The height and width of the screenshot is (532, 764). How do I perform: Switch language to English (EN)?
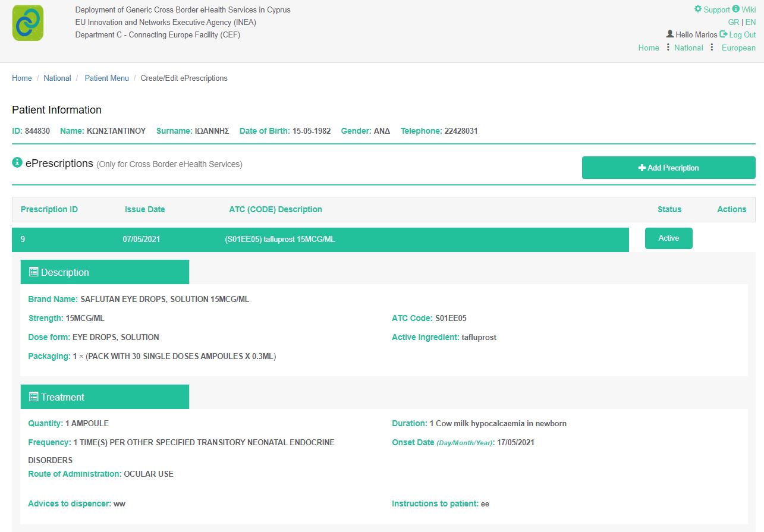pyautogui.click(x=750, y=22)
